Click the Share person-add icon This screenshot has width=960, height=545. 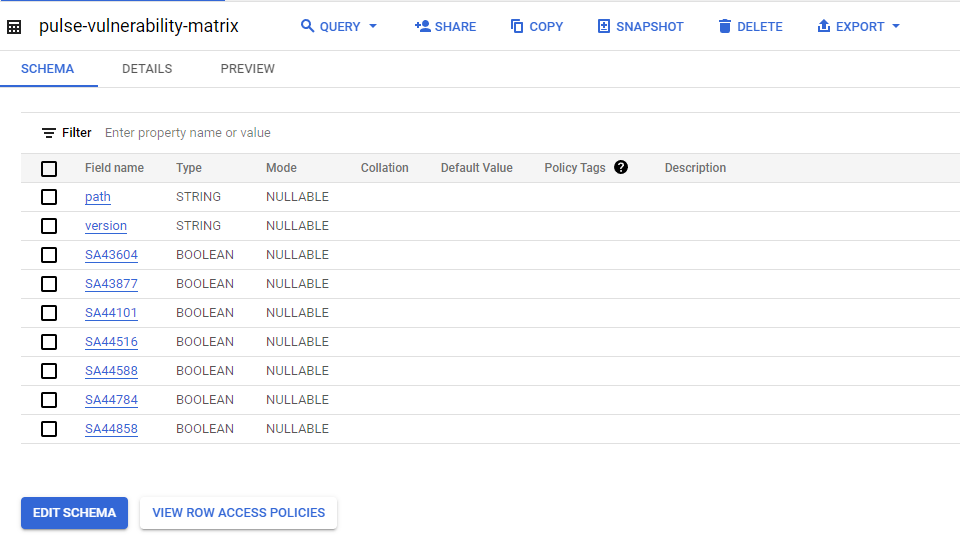point(422,26)
